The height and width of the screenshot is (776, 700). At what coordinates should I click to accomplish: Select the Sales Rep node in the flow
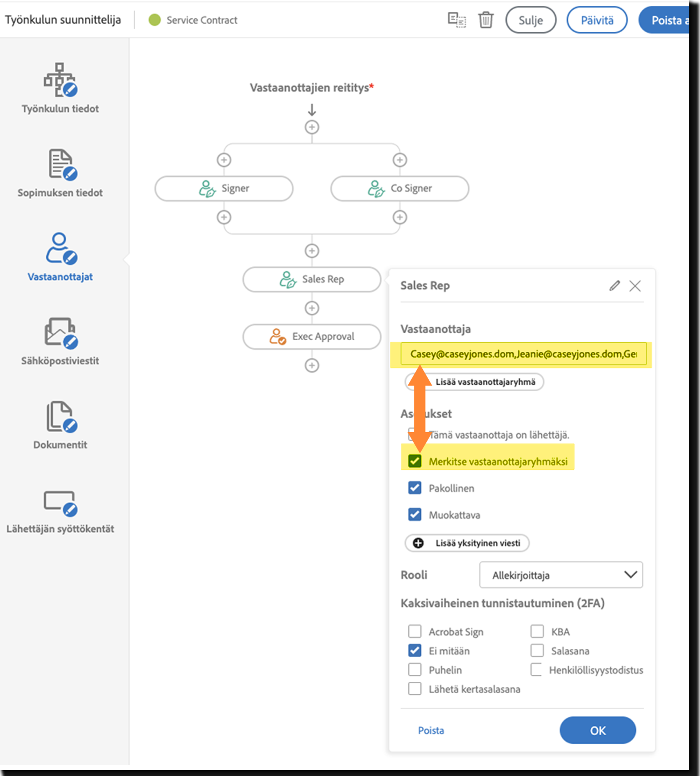[312, 279]
